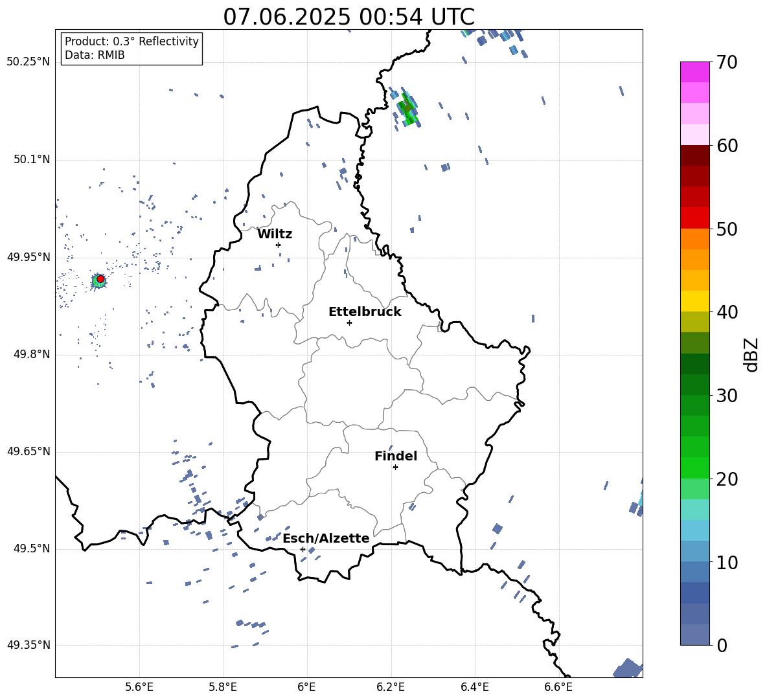Click the 'Product: 0.3° Reflectivity' label
This screenshot has width=767, height=700.
point(132,41)
